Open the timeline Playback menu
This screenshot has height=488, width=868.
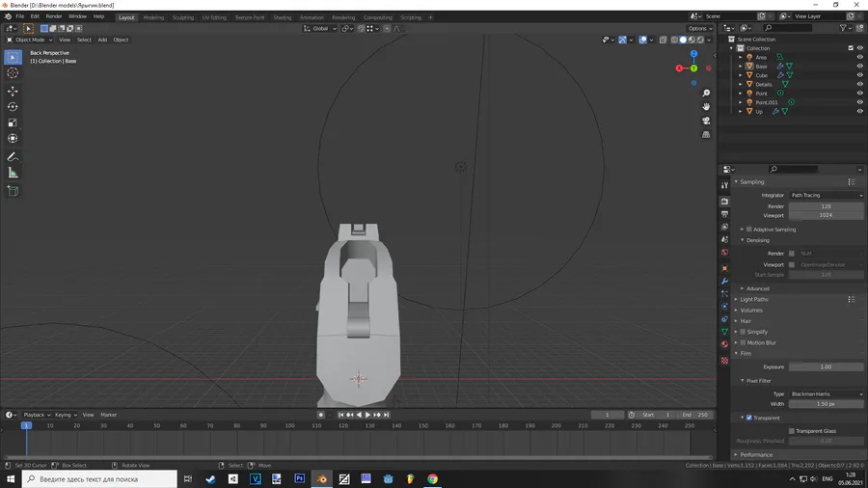[37, 415]
